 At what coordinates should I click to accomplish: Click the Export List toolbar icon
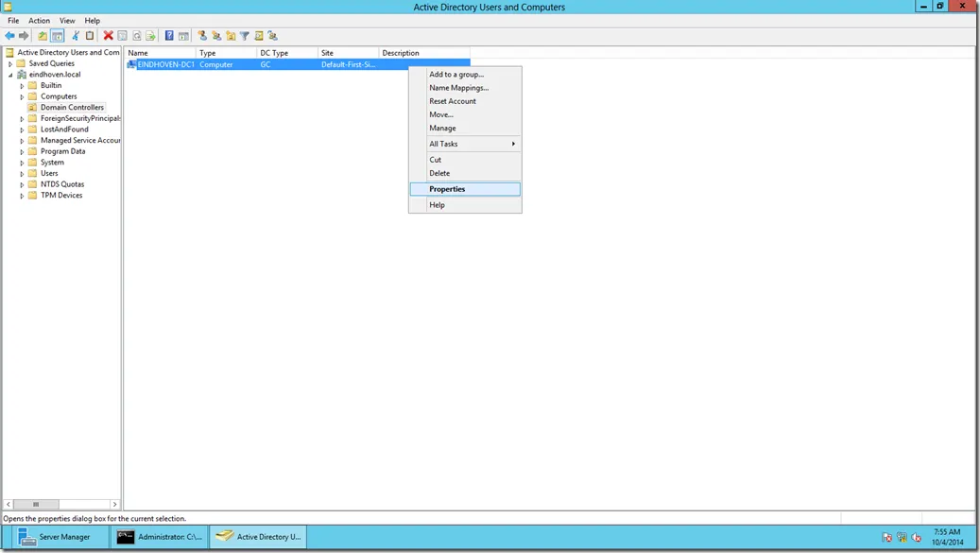pyautogui.click(x=150, y=36)
